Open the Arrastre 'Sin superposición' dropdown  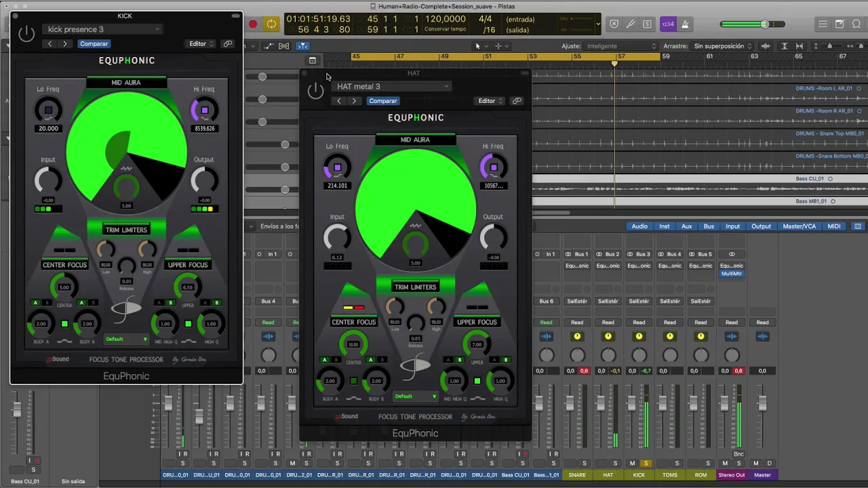click(x=723, y=46)
